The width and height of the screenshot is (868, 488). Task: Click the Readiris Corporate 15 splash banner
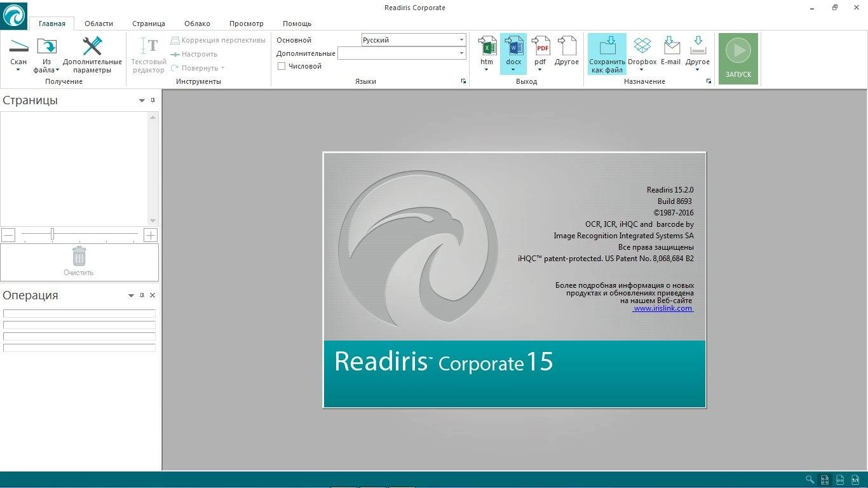515,374
